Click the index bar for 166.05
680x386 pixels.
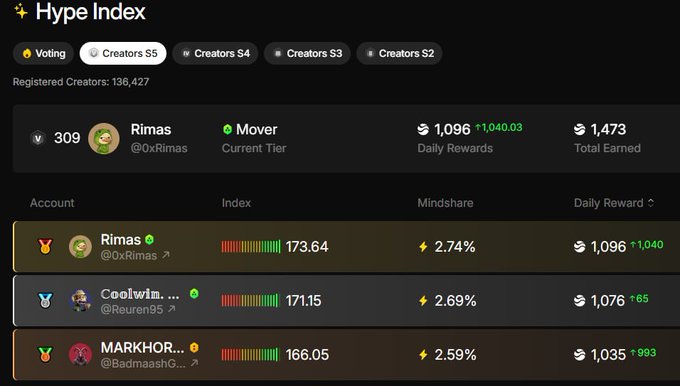tap(251, 354)
